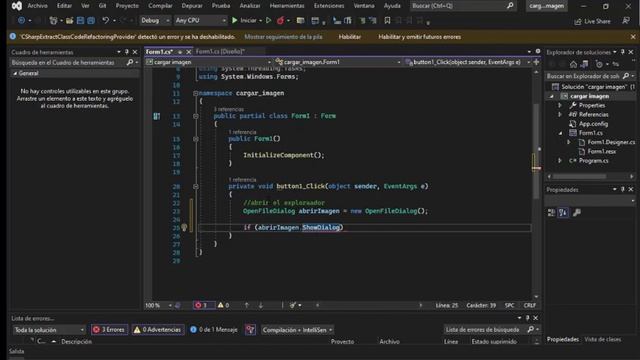This screenshot has width=640, height=360.
Task: Click the Solution Explorer horizontal scrollbar
Action: pos(579,176)
